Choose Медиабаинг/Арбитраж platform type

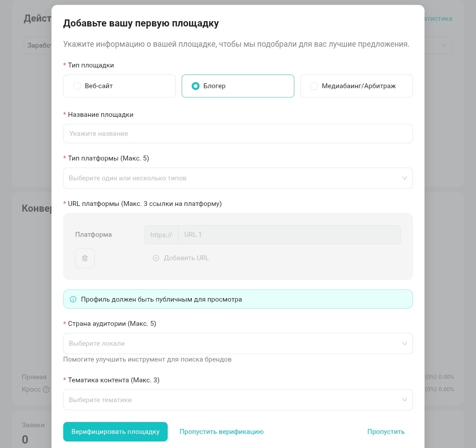(314, 86)
